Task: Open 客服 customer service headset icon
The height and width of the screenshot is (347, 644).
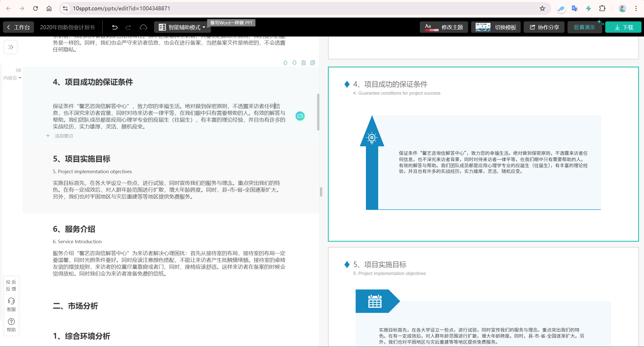Action: [x=11, y=305]
